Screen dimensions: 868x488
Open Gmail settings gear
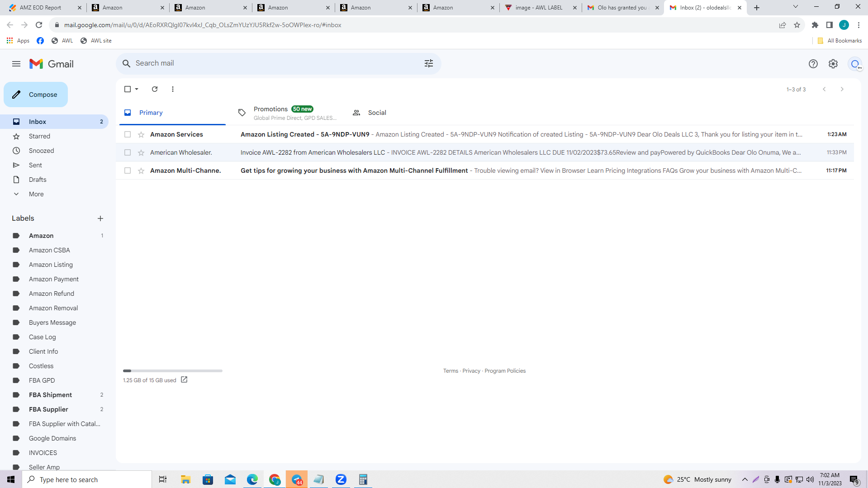click(833, 64)
